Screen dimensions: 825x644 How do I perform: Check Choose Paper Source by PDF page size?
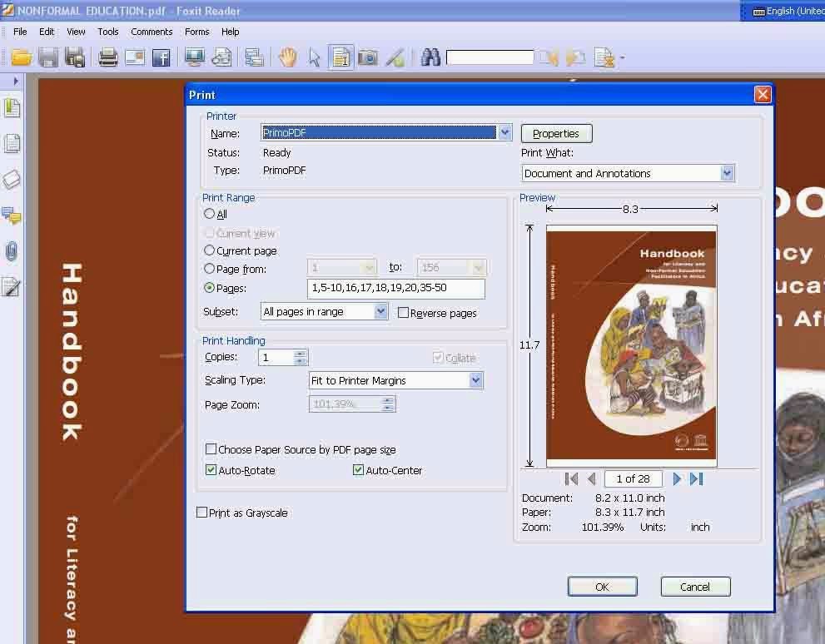pyautogui.click(x=211, y=449)
